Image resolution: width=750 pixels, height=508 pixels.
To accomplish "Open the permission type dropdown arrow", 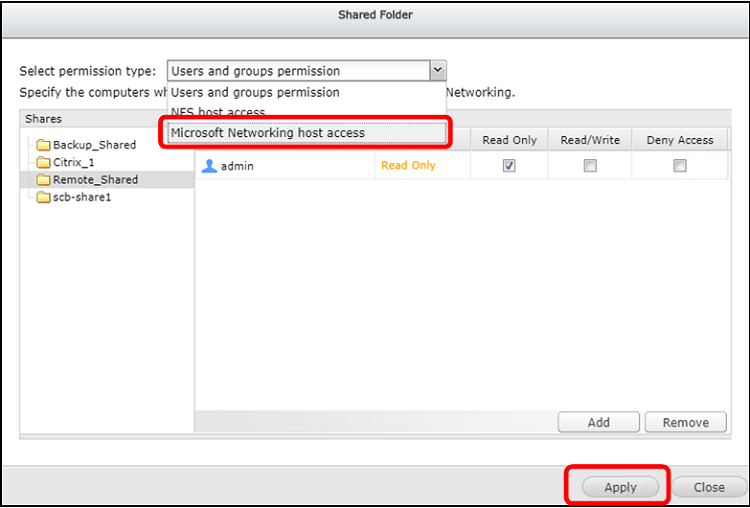I will click(x=437, y=71).
